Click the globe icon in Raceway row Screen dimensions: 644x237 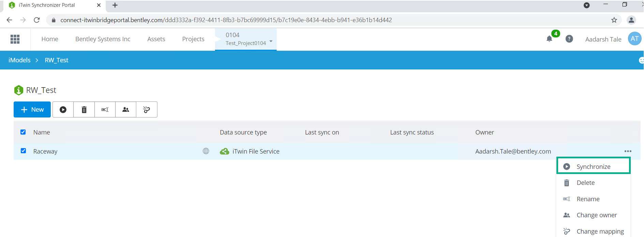click(x=206, y=151)
